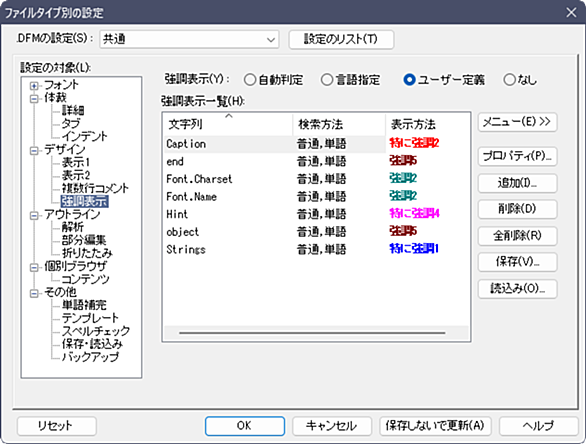Click the magenta 特に強調4 style for Hint

tap(414, 213)
